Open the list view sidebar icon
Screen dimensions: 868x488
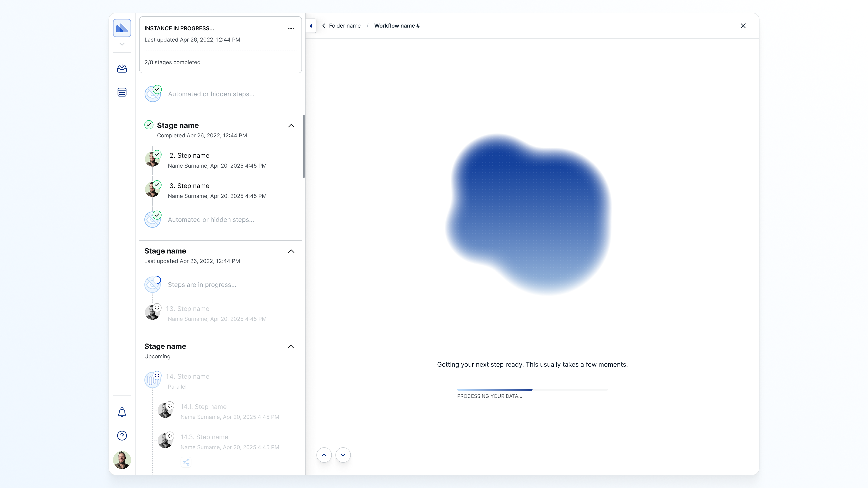pyautogui.click(x=122, y=92)
